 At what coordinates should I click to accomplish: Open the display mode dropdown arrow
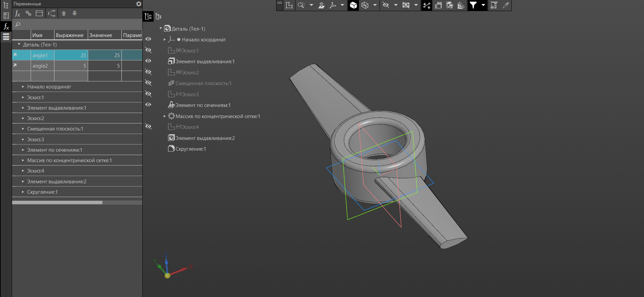click(x=375, y=5)
